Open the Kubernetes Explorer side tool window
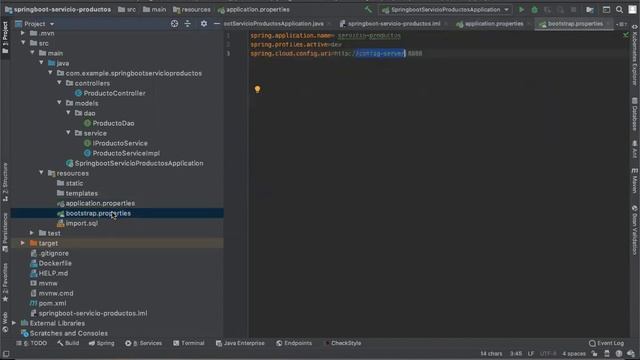Screen dimensions: 640x360 click(x=635, y=55)
